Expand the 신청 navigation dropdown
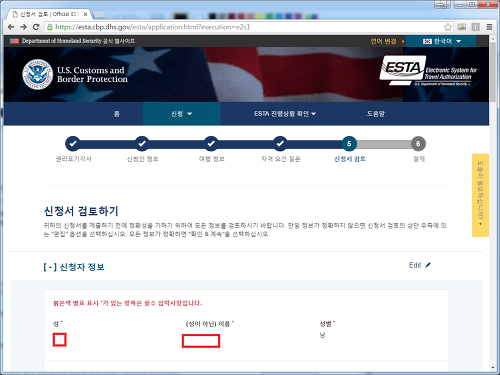 [x=182, y=114]
